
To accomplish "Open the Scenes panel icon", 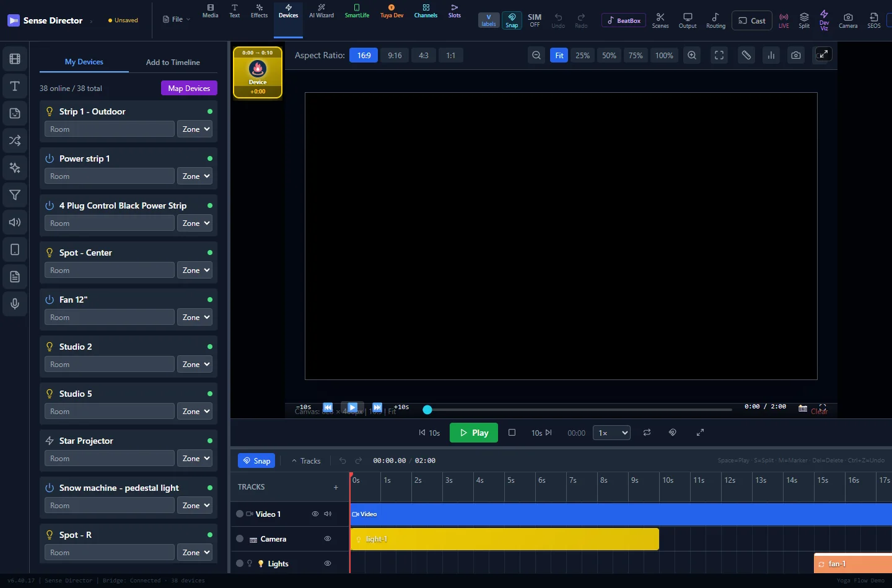I will [660, 20].
